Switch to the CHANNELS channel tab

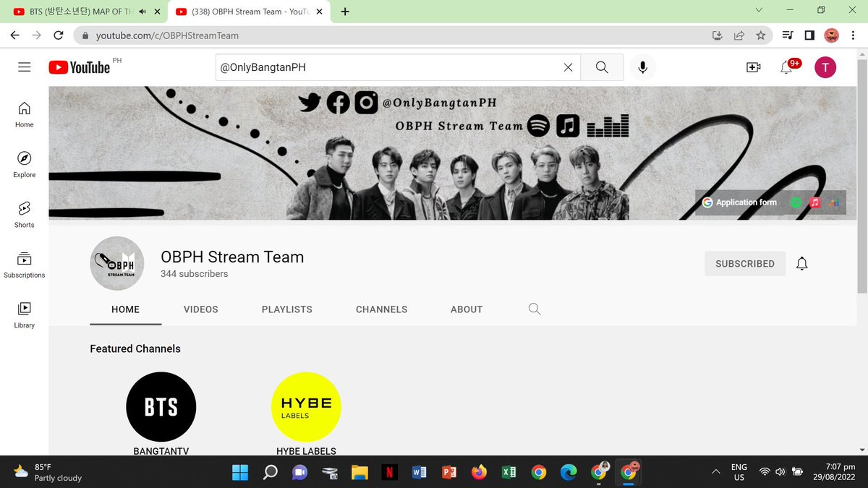point(382,309)
